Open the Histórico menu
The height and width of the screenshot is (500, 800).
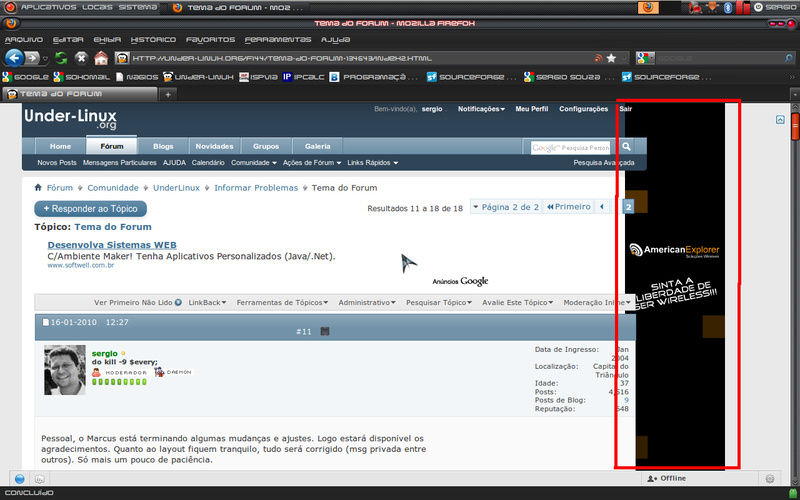(x=153, y=39)
